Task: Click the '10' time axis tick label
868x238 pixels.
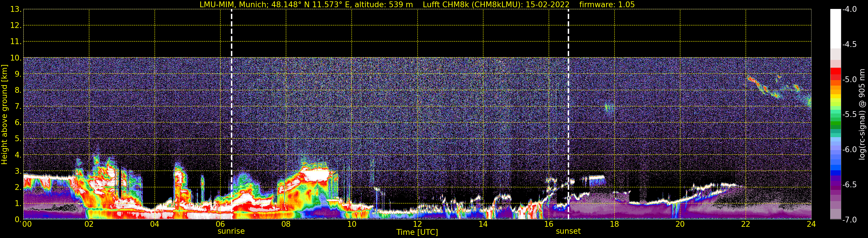Action: click(352, 224)
